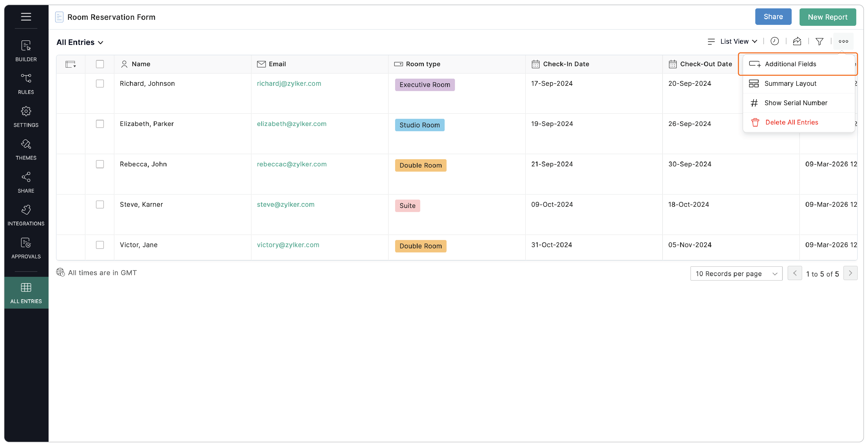Email elizabeth@zylker.com via the link
Image resolution: width=868 pixels, height=447 pixels.
click(x=292, y=124)
